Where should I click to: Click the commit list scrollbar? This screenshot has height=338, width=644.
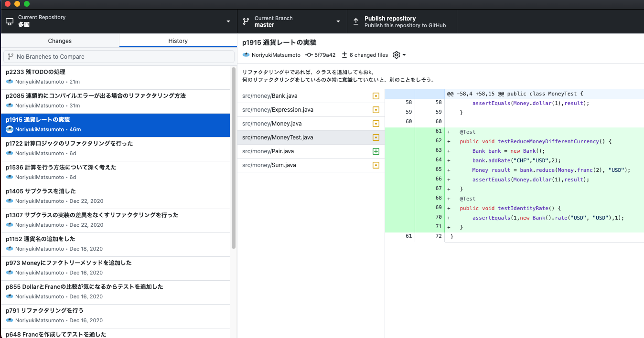[x=234, y=158]
